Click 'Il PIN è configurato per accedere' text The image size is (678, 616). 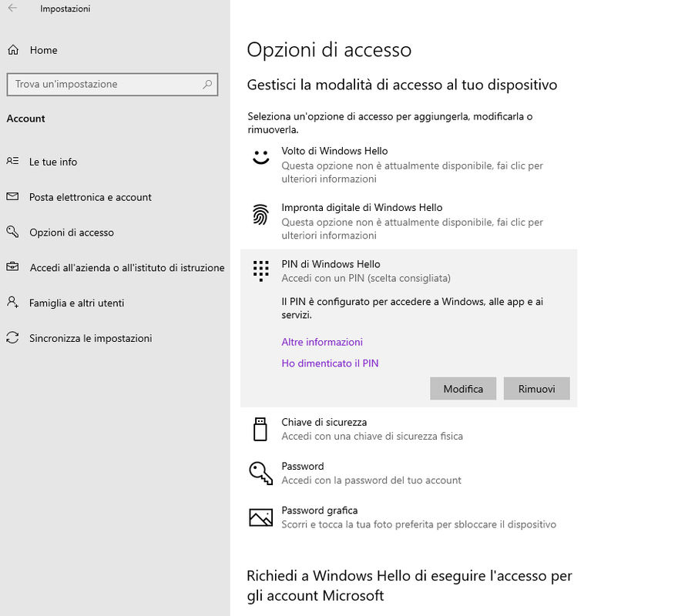[x=412, y=308]
